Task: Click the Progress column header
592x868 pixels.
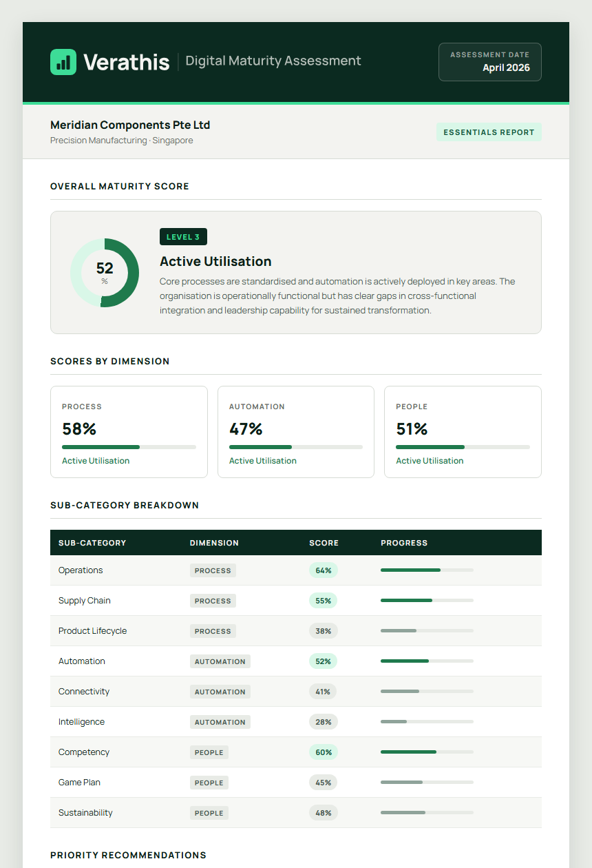Action: coord(404,543)
